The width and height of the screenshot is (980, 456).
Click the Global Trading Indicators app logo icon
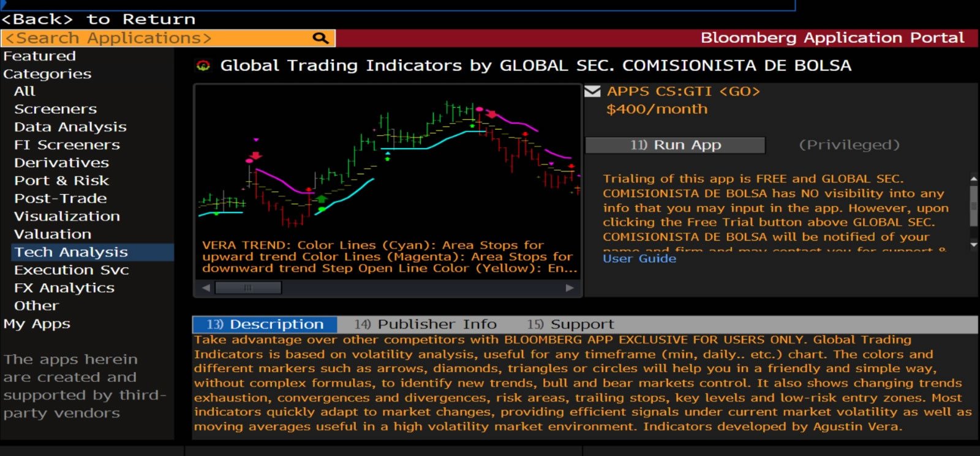tap(203, 65)
